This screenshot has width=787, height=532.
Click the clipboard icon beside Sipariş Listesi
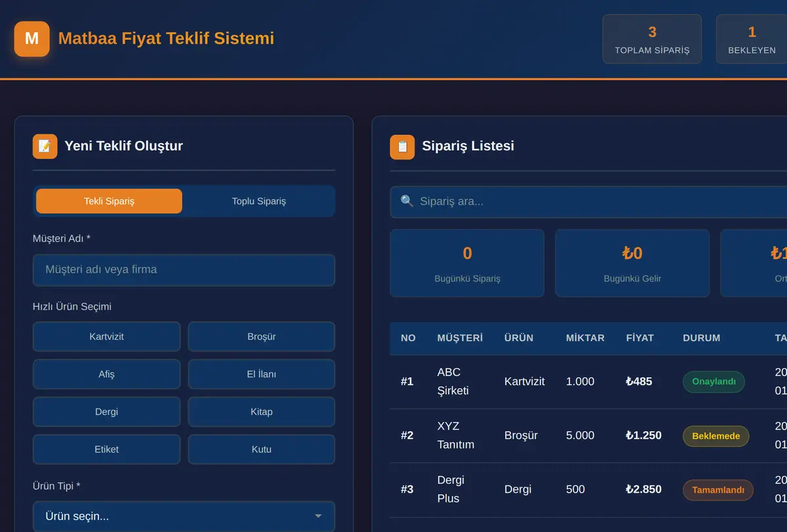click(403, 146)
